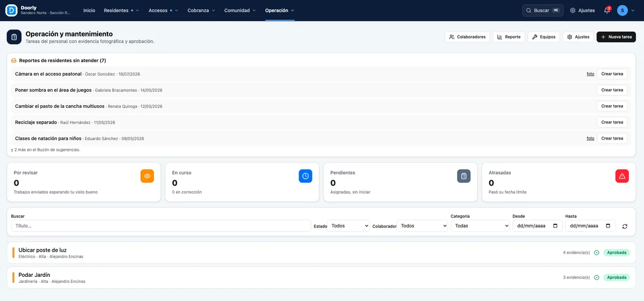Viewport: 644px width, 301px height.
Task: Expand the Colaborador dropdown
Action: tap(422, 226)
